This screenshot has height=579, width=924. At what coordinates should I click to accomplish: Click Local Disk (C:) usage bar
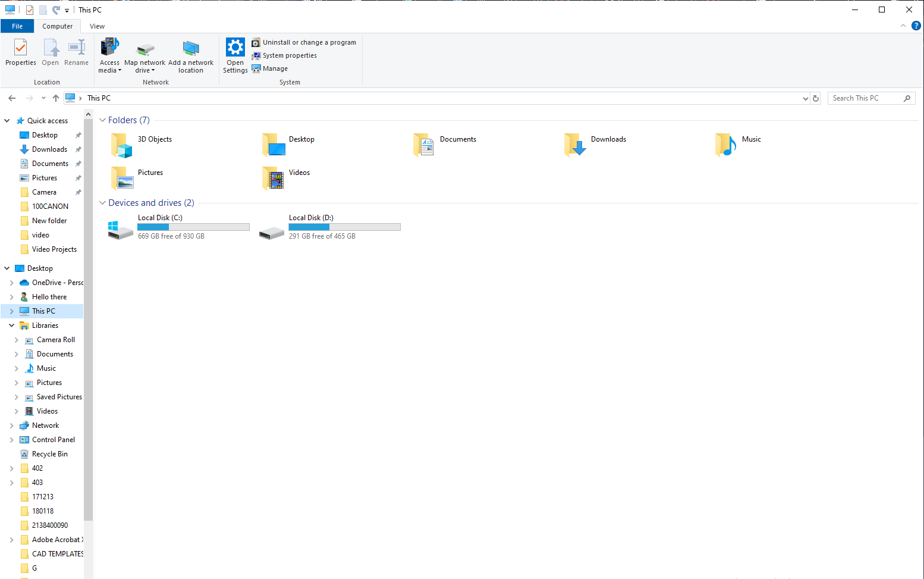[x=193, y=227]
